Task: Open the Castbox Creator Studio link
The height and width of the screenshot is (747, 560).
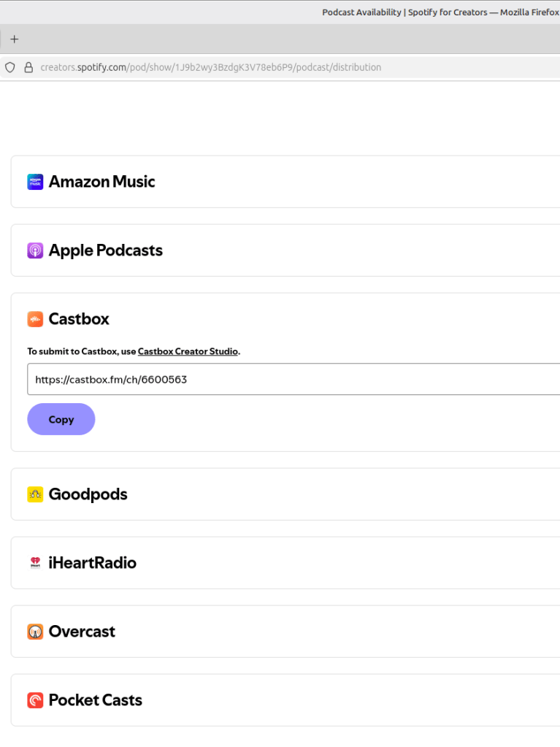Action: point(188,351)
